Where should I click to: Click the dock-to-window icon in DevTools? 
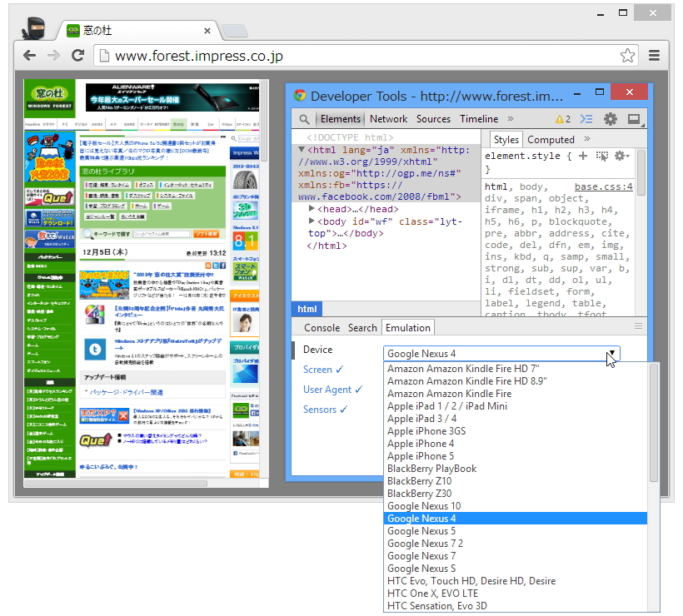click(x=634, y=119)
